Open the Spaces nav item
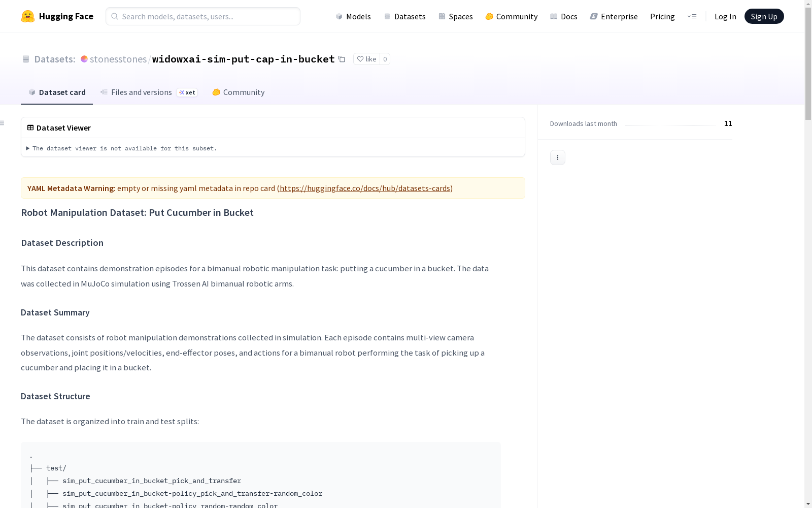The height and width of the screenshot is (508, 812). (x=456, y=16)
